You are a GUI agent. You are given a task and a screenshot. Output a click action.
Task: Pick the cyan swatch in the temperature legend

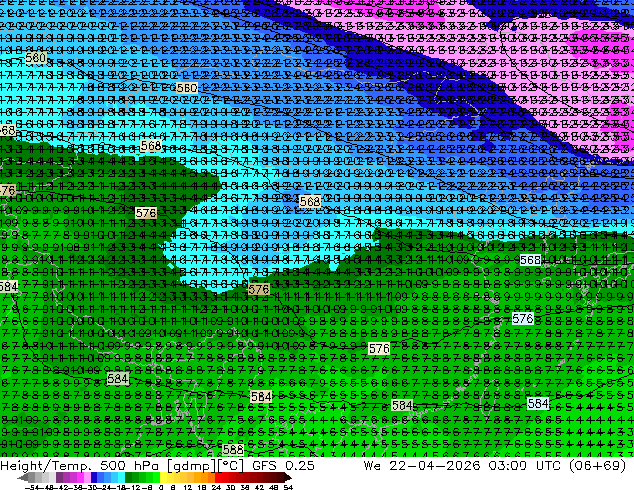click(x=121, y=478)
